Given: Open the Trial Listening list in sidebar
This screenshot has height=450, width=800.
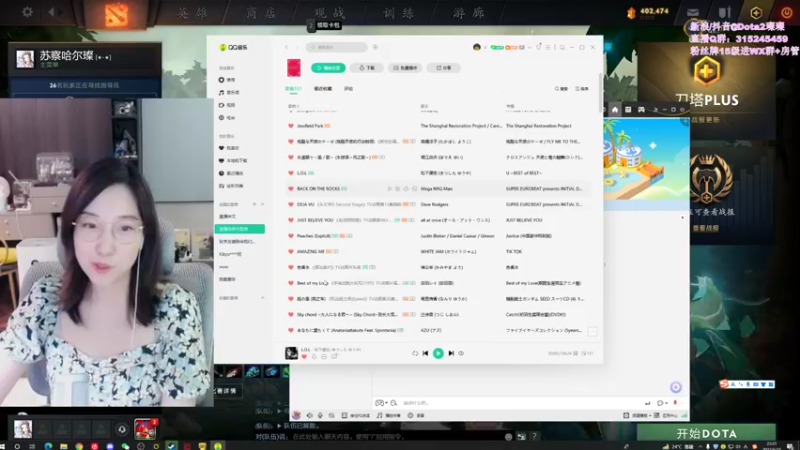Looking at the screenshot, I should point(230,186).
